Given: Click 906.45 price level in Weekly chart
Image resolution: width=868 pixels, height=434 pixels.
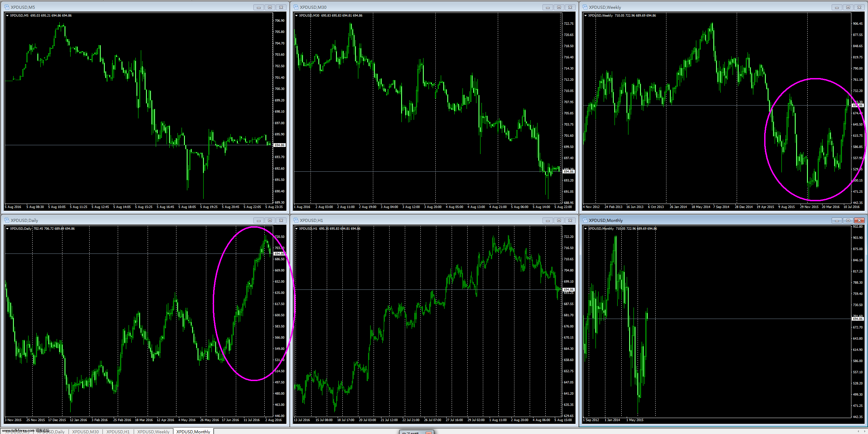Looking at the screenshot, I should coord(857,23).
